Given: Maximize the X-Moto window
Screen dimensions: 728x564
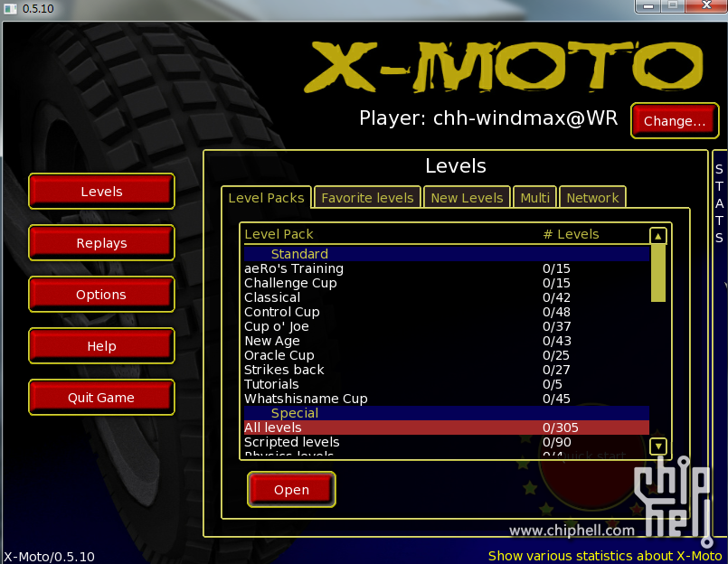Looking at the screenshot, I should point(672,6).
